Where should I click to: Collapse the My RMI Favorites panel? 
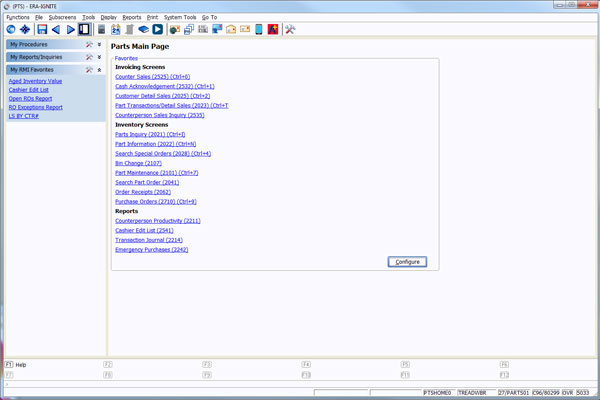click(99, 70)
